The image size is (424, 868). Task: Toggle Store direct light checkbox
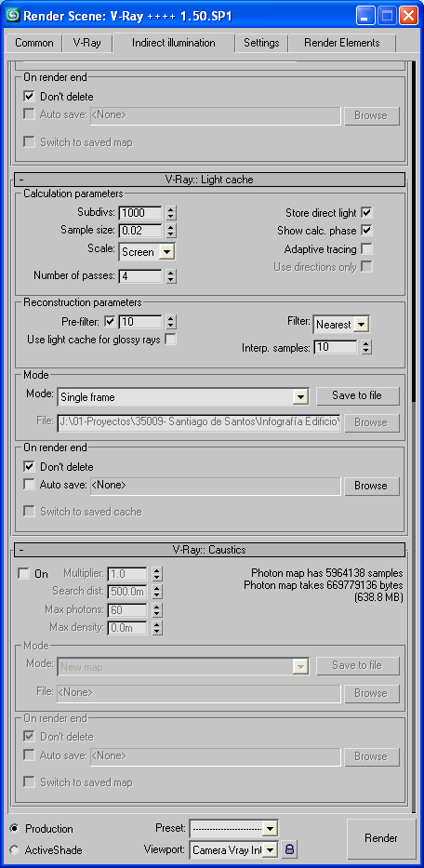tap(366, 212)
